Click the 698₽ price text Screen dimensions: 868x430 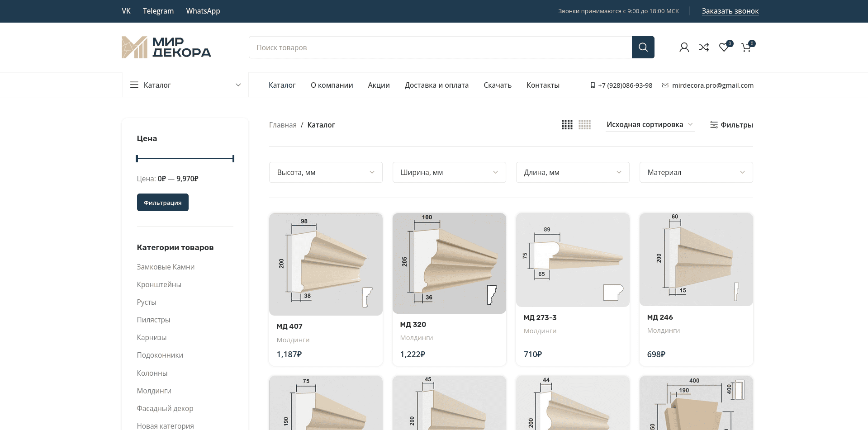[656, 354]
